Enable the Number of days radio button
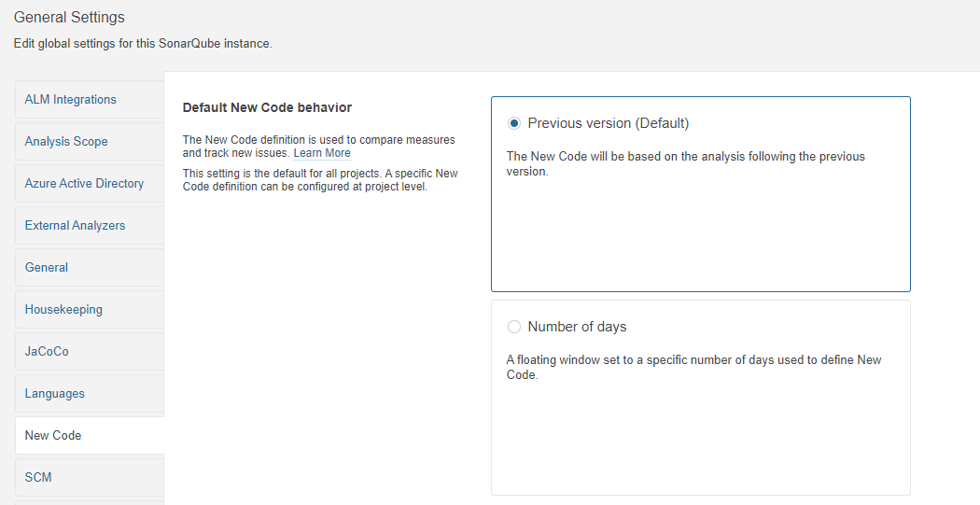The image size is (980, 505). (x=514, y=327)
